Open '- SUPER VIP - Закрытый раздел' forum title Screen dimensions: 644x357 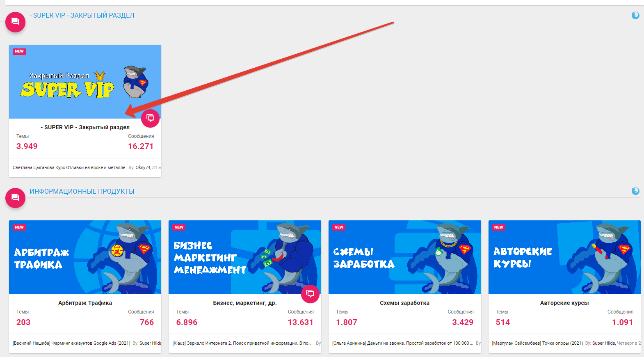[85, 127]
